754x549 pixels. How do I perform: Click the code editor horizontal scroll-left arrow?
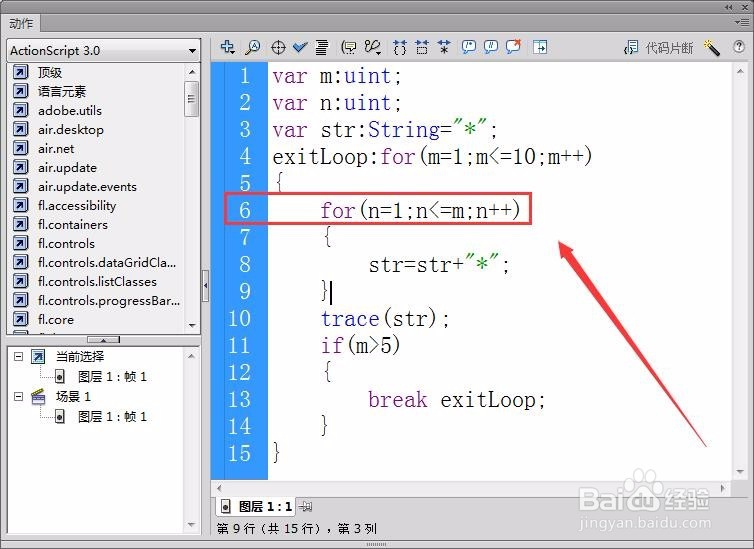(219, 488)
